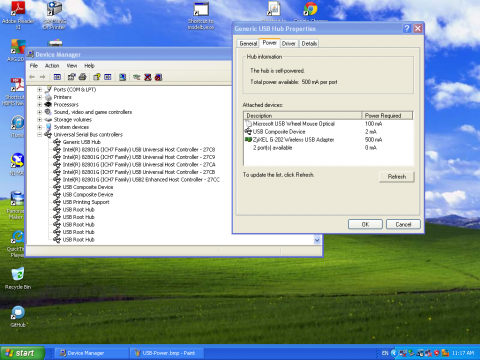Image resolution: width=480 pixels, height=360 pixels.
Task: Switch to the Details tab
Action: coord(309,44)
